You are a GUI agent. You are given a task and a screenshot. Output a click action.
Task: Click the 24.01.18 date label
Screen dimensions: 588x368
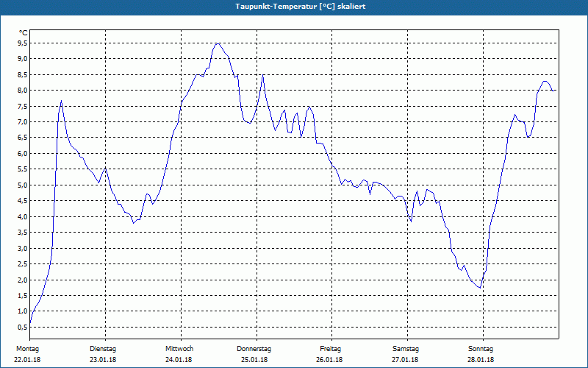point(179,360)
